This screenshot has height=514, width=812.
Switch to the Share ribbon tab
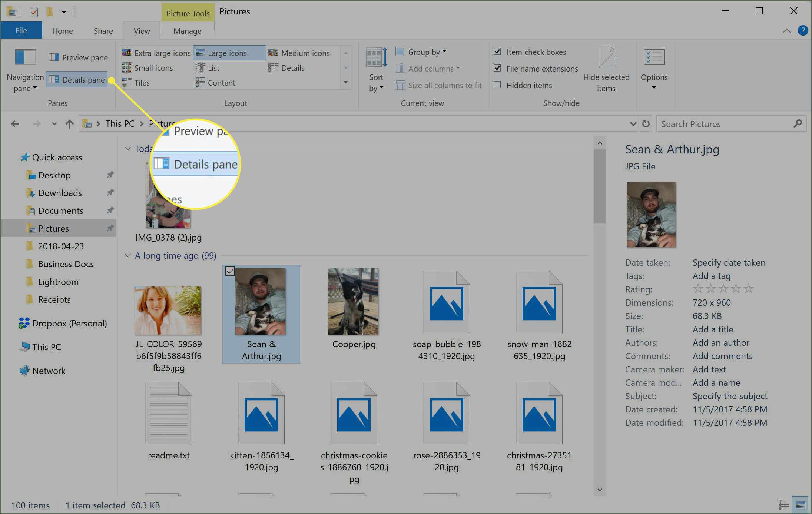[x=103, y=31]
